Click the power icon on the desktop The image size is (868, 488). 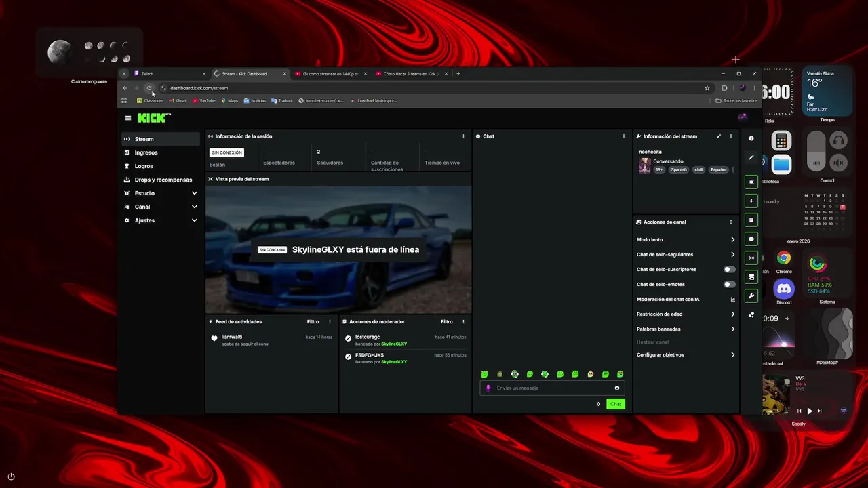pyautogui.click(x=11, y=476)
